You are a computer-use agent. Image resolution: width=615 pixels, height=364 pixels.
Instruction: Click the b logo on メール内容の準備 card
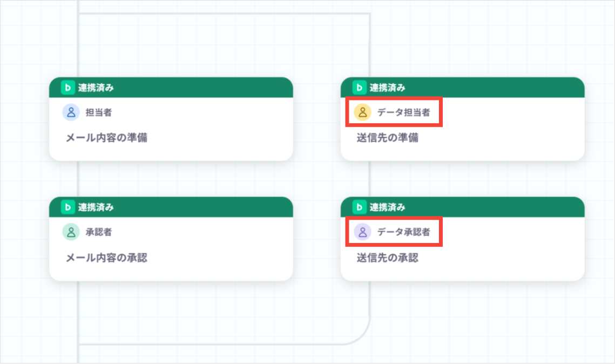(x=68, y=87)
